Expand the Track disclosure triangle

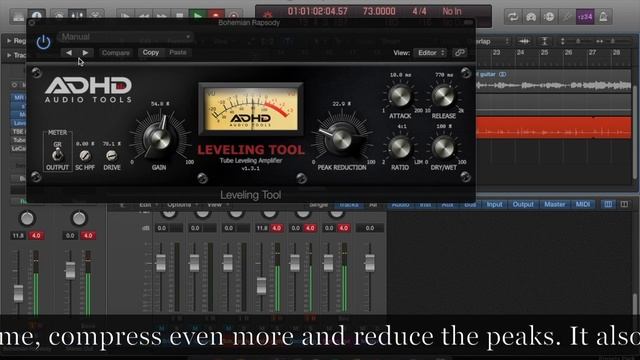tap(9, 55)
